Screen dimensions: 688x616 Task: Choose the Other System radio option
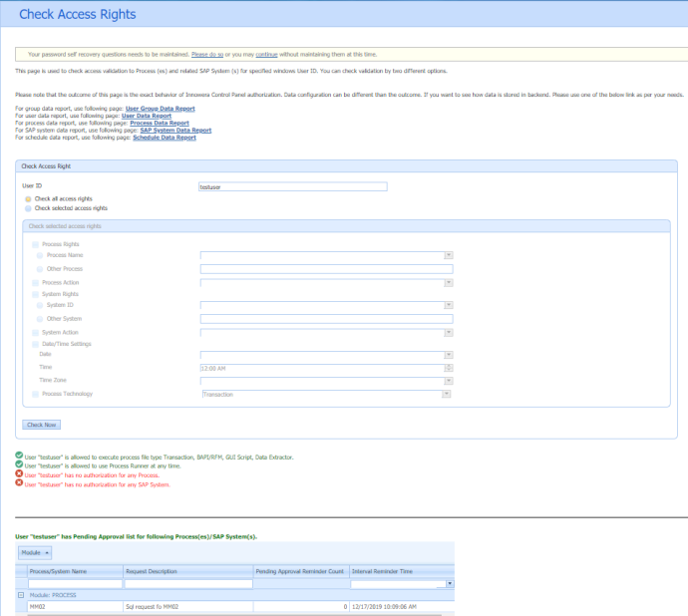[x=40, y=319]
